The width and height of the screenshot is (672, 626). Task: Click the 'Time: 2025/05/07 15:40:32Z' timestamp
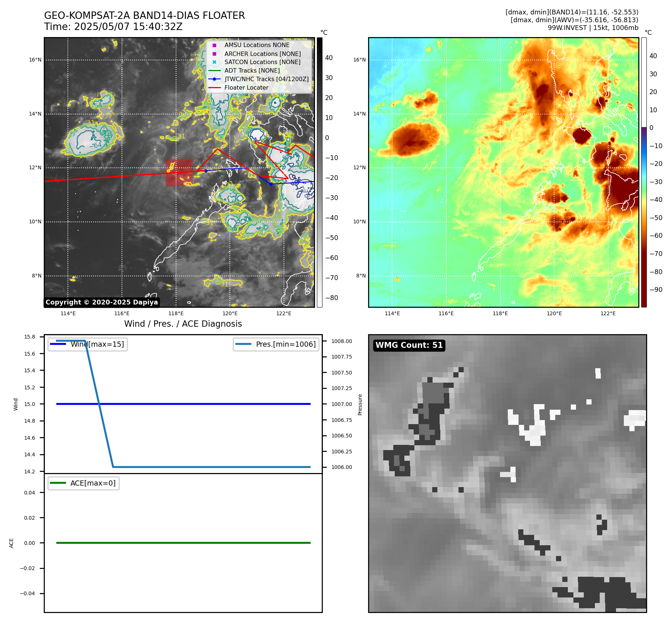[113, 27]
